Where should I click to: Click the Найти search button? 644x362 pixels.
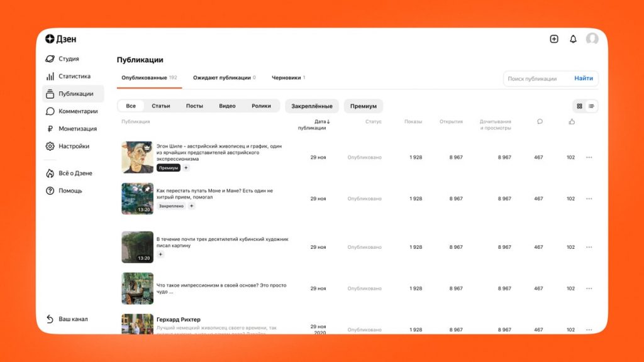583,78
